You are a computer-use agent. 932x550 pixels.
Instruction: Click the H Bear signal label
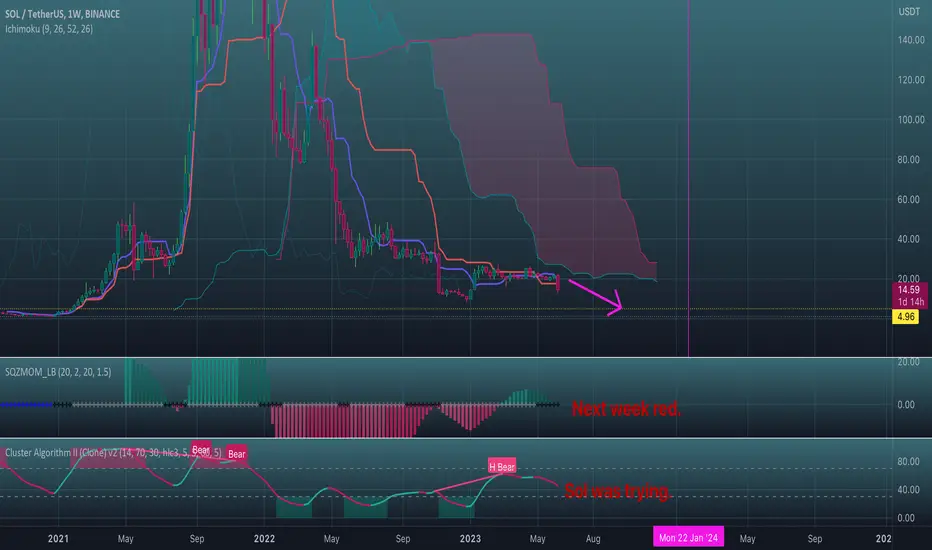(502, 467)
